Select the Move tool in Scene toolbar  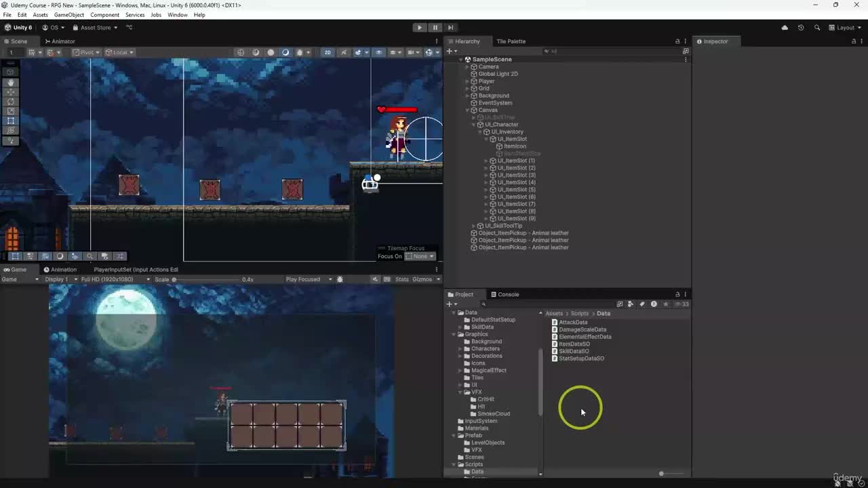click(11, 92)
